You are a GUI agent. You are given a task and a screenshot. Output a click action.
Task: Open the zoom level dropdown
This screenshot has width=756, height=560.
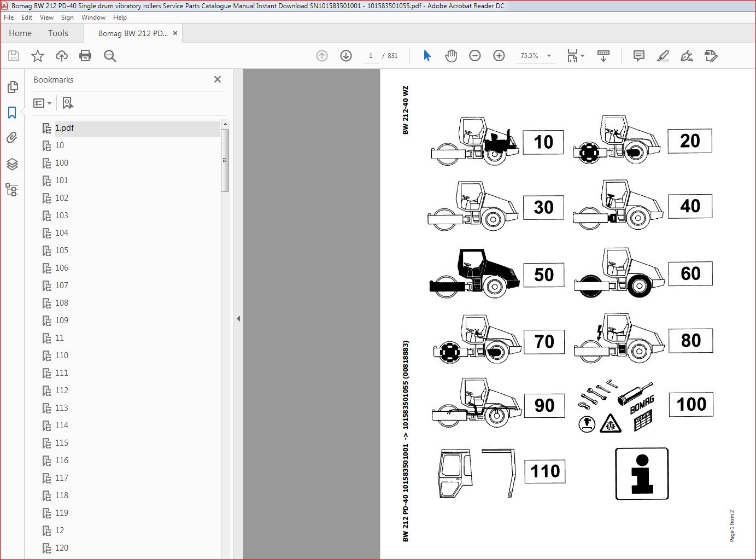[x=549, y=56]
